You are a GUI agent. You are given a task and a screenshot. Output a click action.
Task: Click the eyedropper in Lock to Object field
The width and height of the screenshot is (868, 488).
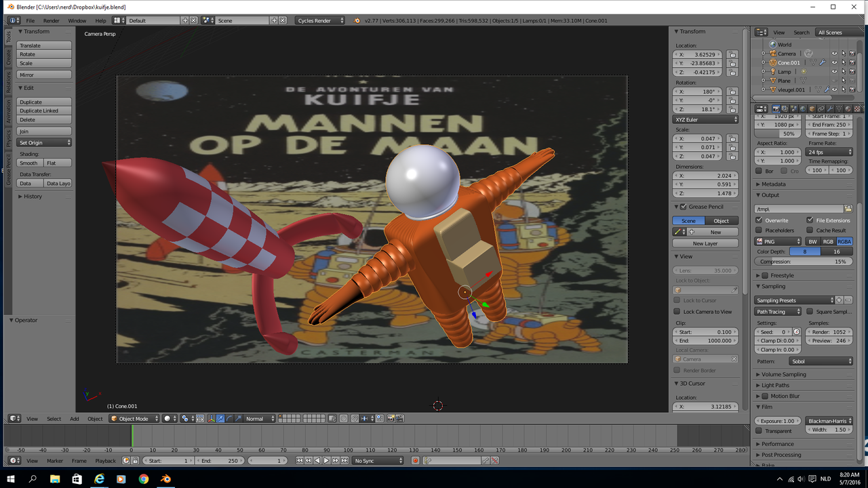[734, 290]
